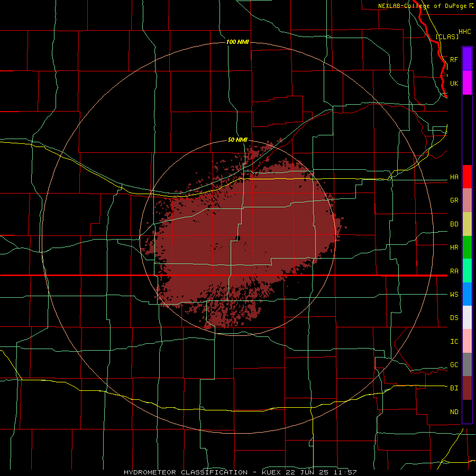Image resolution: width=476 pixels, height=476 pixels.
Task: Pick the WS blue legend swatch
Action: tap(467, 294)
